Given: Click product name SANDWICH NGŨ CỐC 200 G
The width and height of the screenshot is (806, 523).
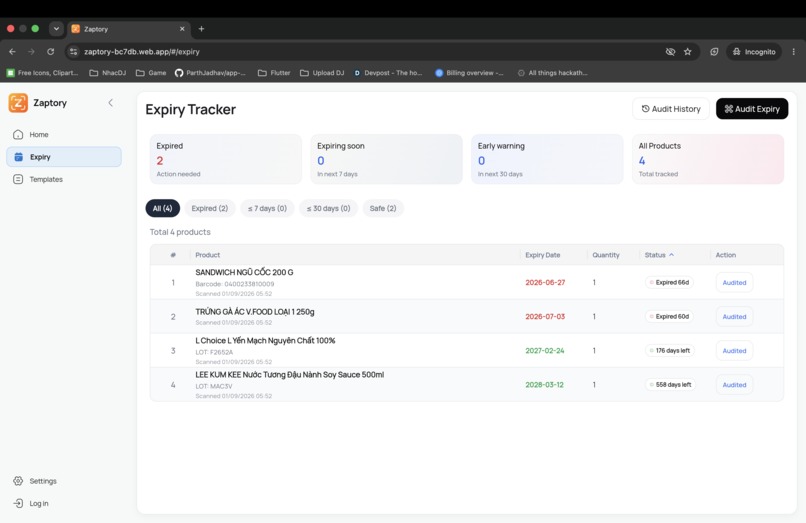Looking at the screenshot, I should click(x=244, y=272).
